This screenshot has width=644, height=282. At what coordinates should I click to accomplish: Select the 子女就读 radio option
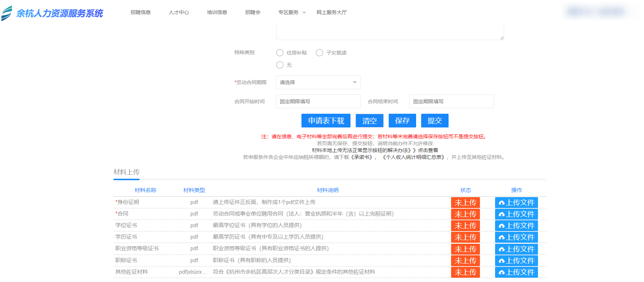pos(319,53)
